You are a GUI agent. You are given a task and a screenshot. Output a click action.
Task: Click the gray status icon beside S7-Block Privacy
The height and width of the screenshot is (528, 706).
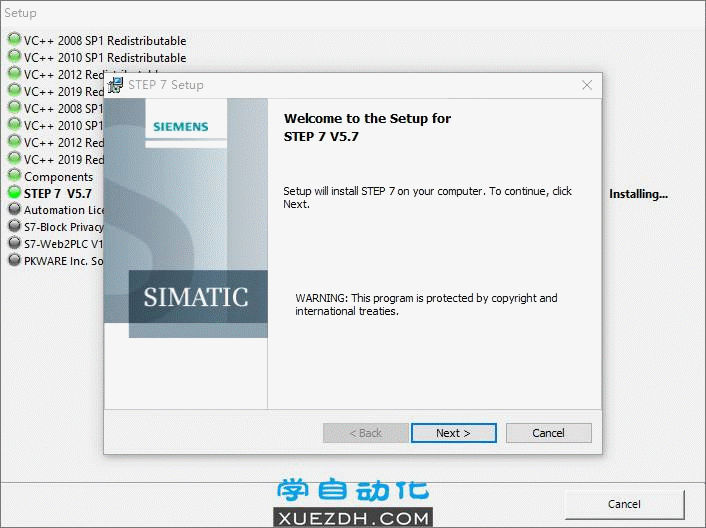pos(14,226)
